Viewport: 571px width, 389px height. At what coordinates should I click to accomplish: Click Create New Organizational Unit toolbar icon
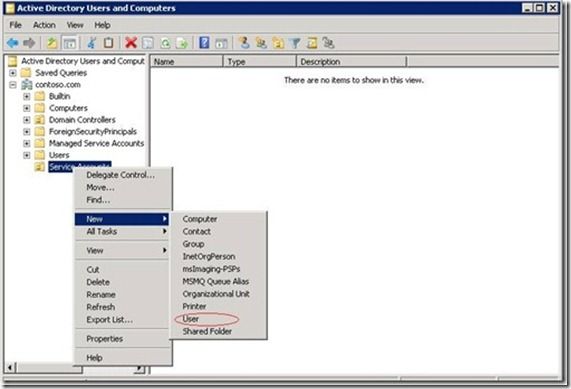[x=279, y=43]
